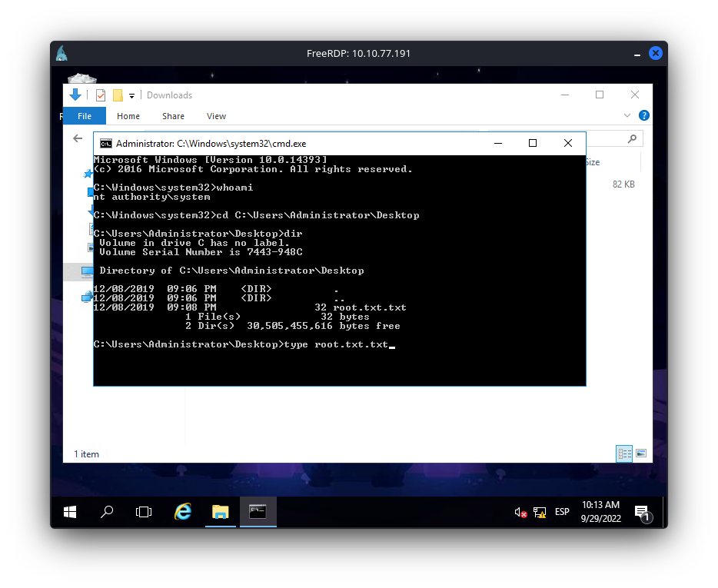Click the Start button on the taskbar
This screenshot has height=588, width=718.
tap(69, 511)
